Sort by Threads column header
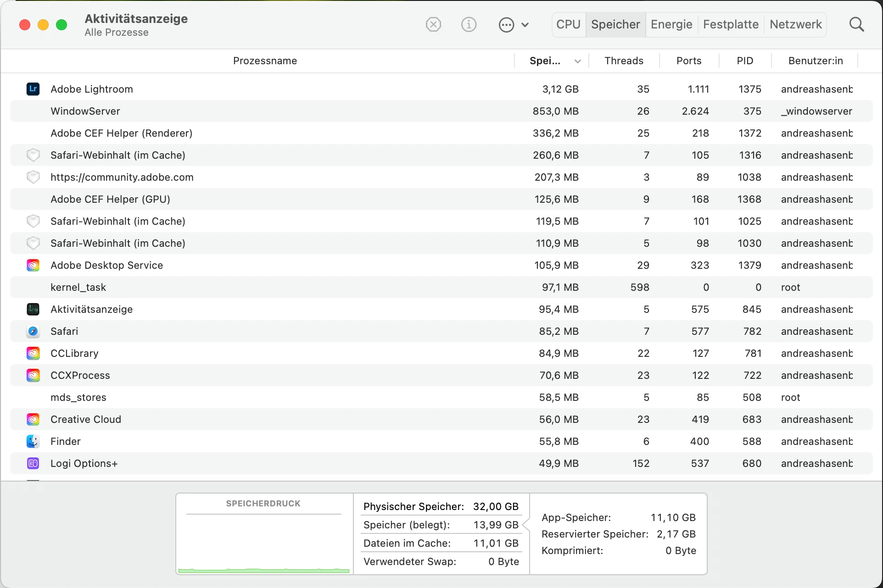 pyautogui.click(x=623, y=61)
